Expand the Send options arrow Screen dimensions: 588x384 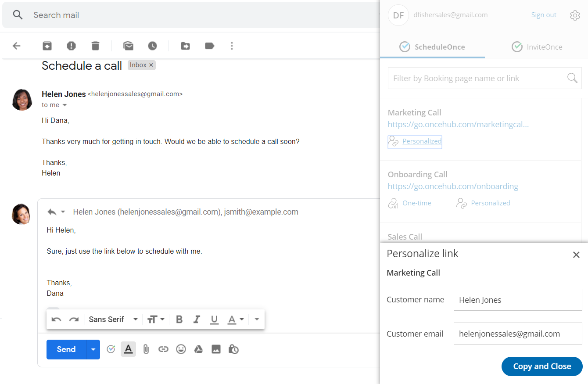pyautogui.click(x=93, y=349)
